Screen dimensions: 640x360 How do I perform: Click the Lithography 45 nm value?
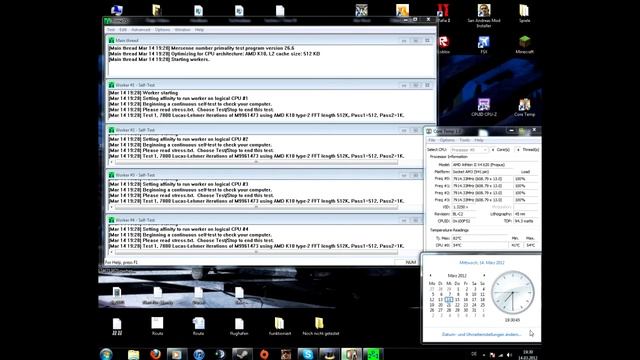525,214
